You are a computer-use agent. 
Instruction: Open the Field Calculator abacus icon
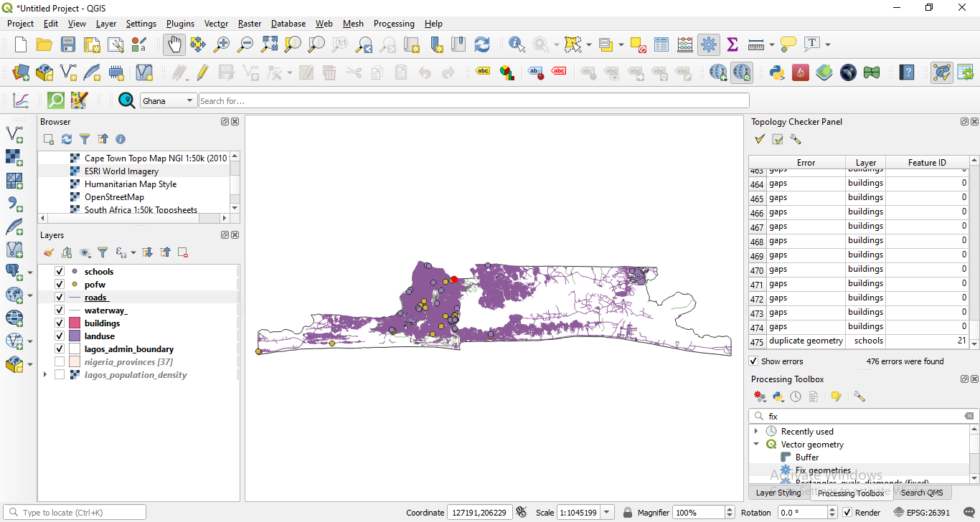(x=685, y=44)
